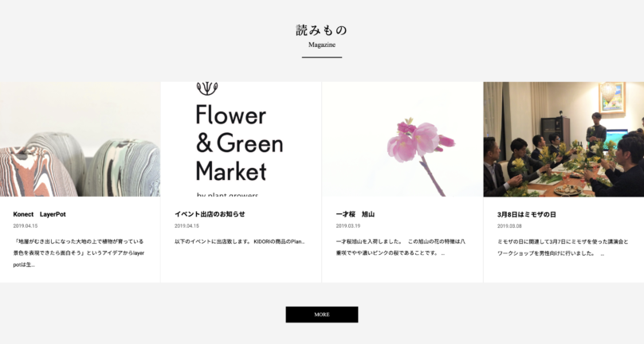Viewport: 644px width, 344px height.
Task: Open the Flower & Green Market image
Action: (241, 139)
